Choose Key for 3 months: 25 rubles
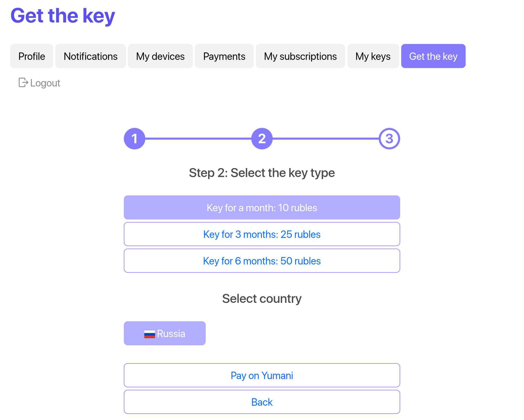This screenshot has height=420, width=524. 262,234
